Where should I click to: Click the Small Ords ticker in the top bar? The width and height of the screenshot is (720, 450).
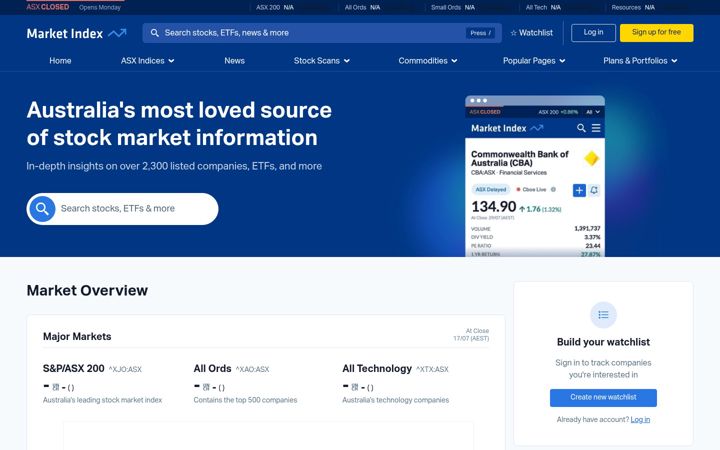[453, 7]
